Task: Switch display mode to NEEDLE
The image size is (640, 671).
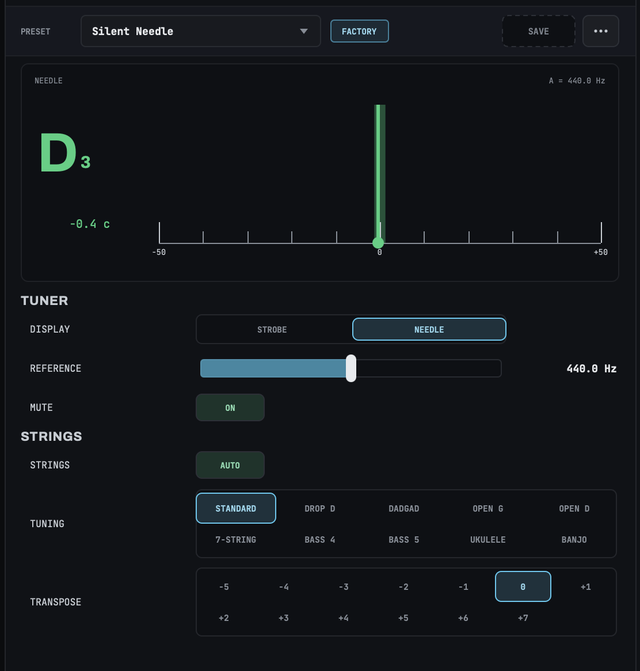Action: [429, 330]
